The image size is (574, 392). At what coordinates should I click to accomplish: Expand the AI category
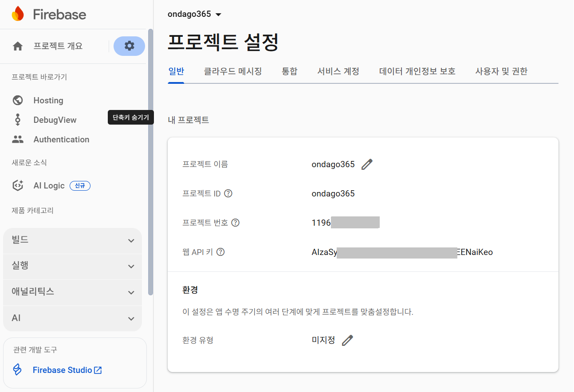72,318
